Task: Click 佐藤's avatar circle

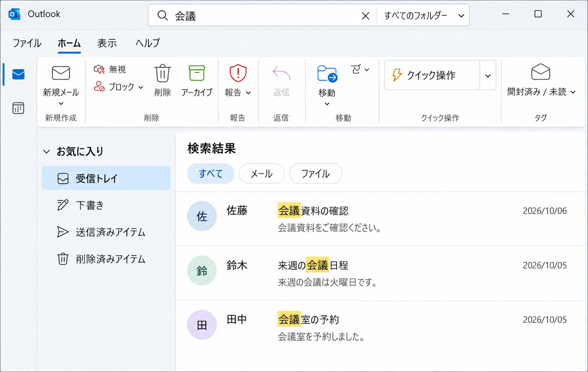Action: [202, 216]
